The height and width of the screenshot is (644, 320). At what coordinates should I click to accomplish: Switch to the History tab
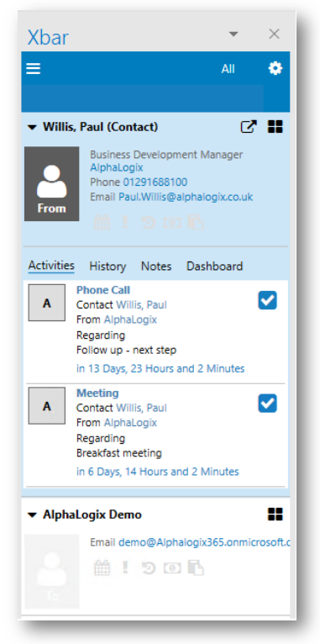click(x=108, y=267)
